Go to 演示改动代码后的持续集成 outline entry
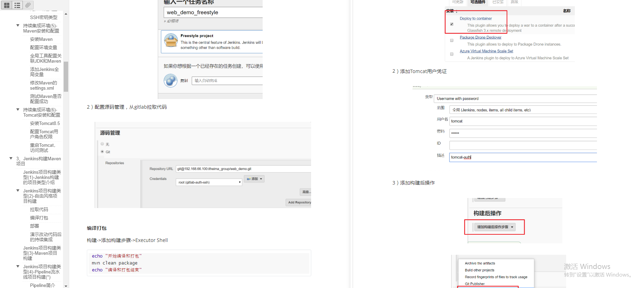Viewport: 644px width, 288px height. pyautogui.click(x=46, y=237)
